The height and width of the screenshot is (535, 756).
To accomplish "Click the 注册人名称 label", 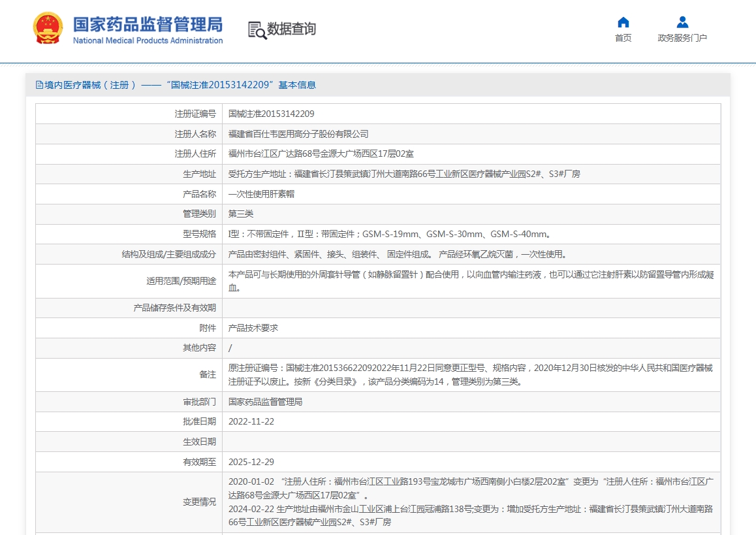I will [195, 134].
